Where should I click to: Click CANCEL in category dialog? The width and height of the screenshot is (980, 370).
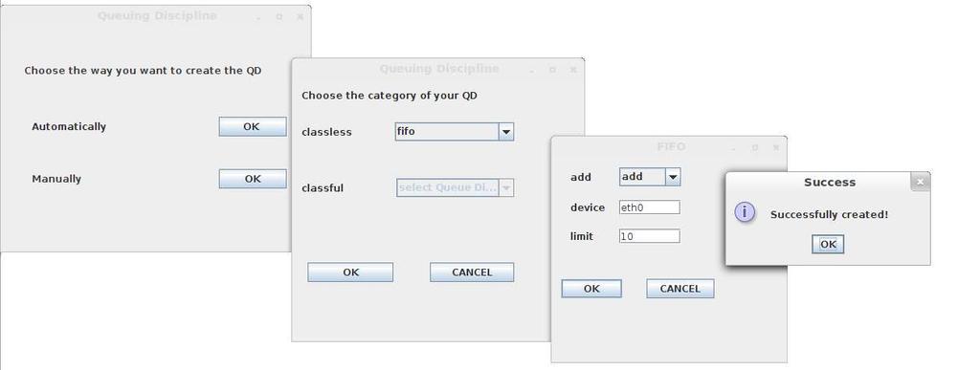click(x=472, y=272)
